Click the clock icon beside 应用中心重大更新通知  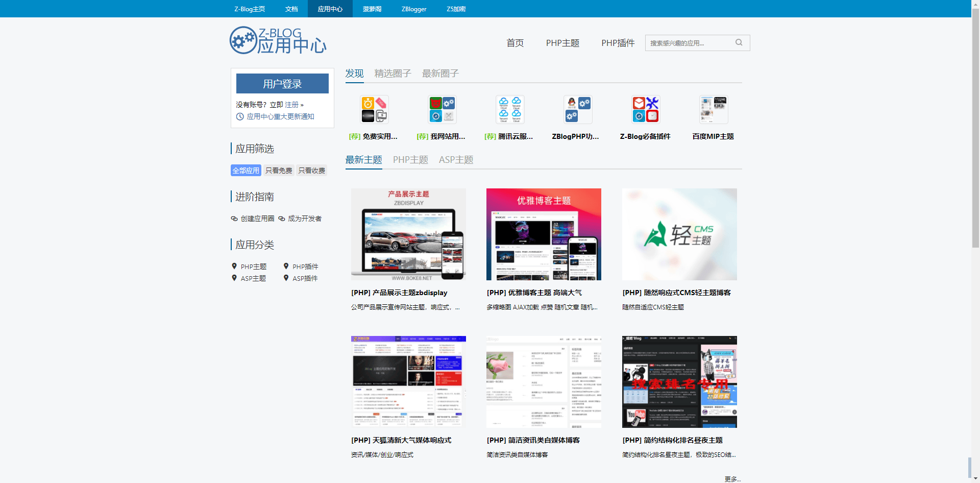coord(240,116)
